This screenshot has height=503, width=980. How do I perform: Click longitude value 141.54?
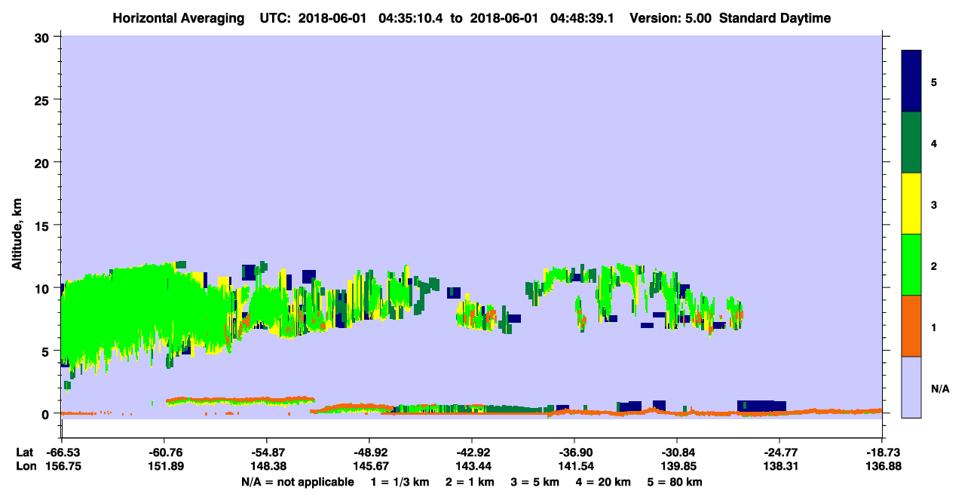[x=576, y=467]
